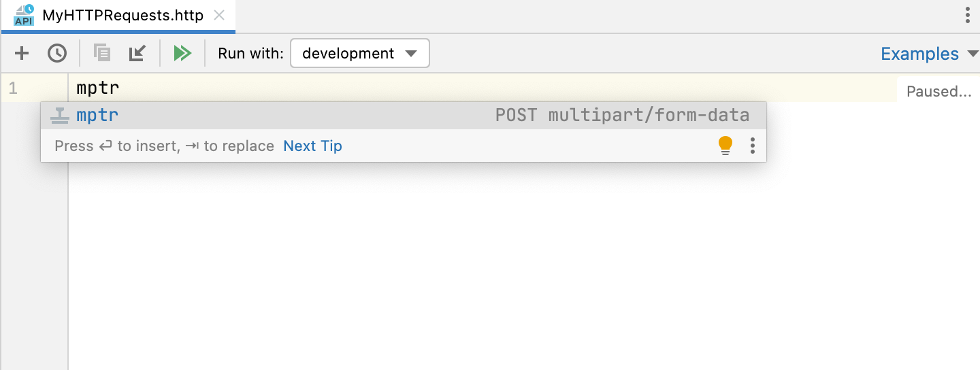Run all requests with green double-arrow

pyautogui.click(x=182, y=53)
